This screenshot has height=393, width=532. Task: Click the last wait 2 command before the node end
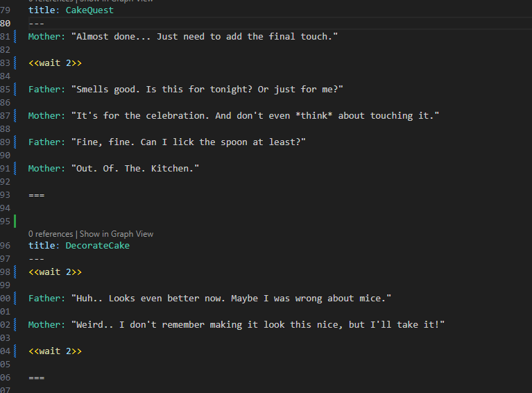55,351
